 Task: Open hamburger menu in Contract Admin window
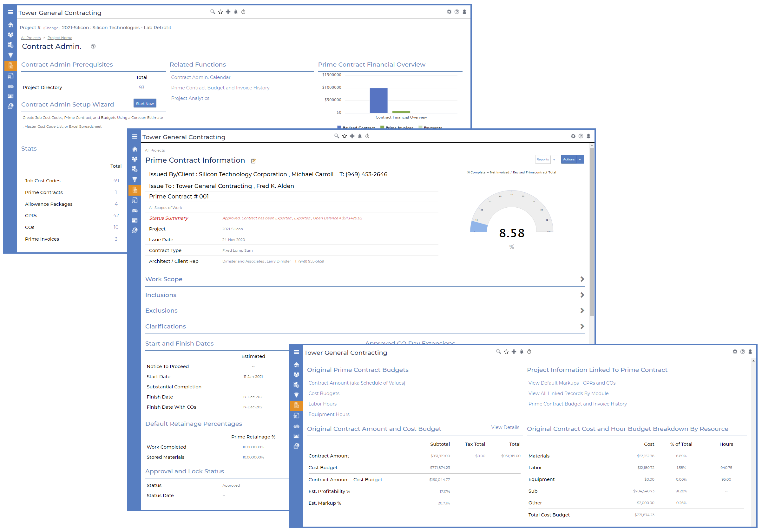pyautogui.click(x=10, y=12)
